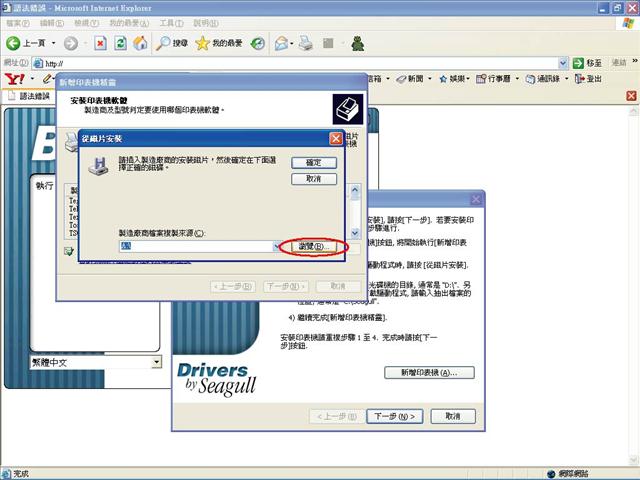640x480 pixels.
Task: Open the manufacturer file source path dropdown
Action: click(x=276, y=246)
